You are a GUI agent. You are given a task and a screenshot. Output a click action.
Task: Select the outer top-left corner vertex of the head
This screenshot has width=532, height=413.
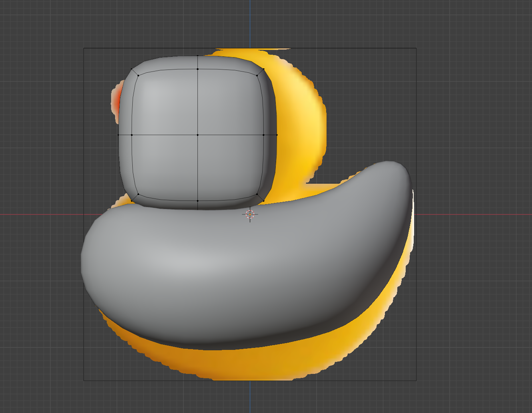pyautogui.click(x=132, y=69)
